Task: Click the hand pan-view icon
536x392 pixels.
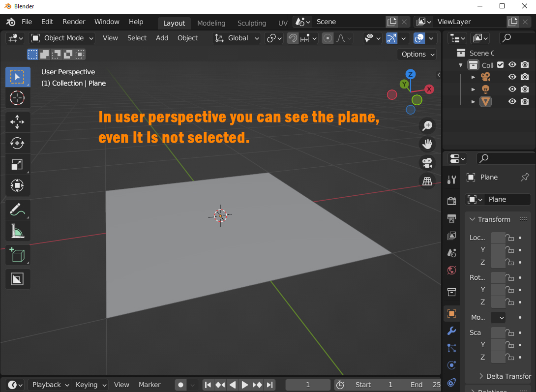Action: [427, 144]
